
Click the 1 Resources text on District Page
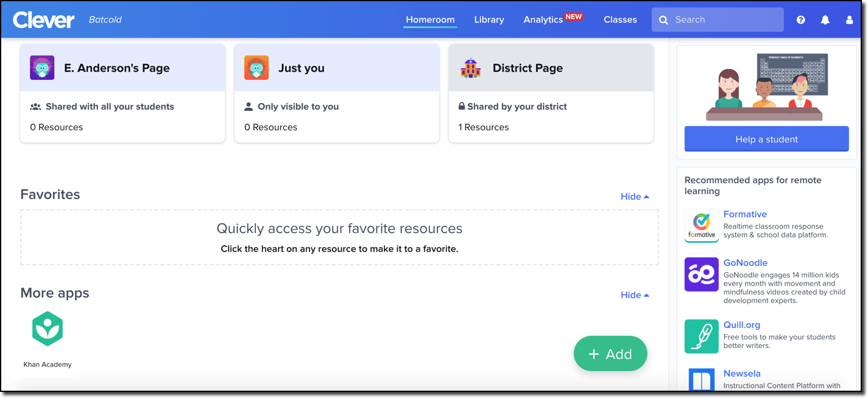click(x=484, y=127)
